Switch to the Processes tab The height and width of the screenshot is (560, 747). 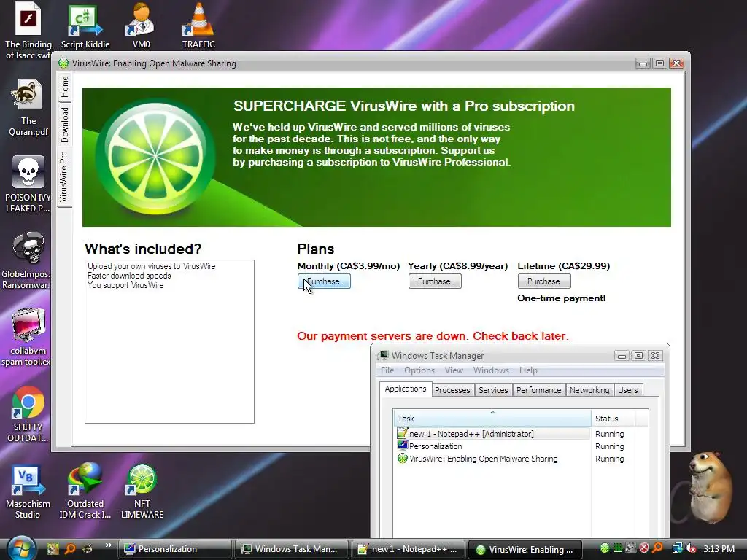click(452, 390)
